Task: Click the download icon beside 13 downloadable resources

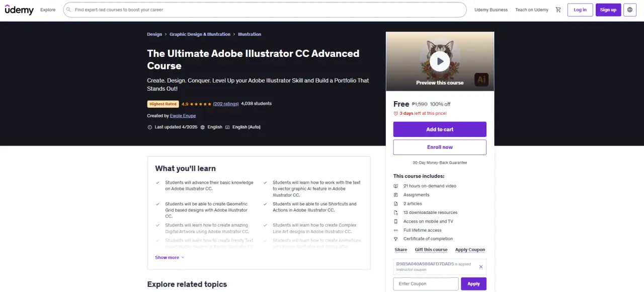Action: [396, 212]
